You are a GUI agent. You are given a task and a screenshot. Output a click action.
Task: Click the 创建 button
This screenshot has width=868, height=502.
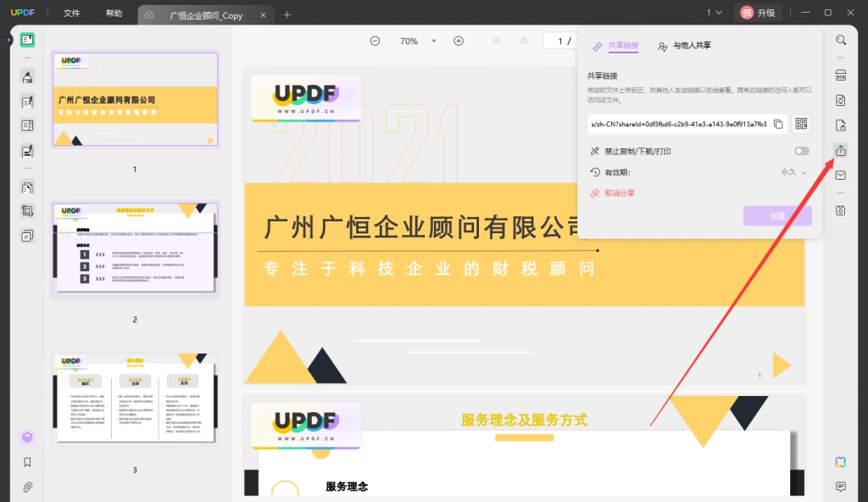click(777, 215)
